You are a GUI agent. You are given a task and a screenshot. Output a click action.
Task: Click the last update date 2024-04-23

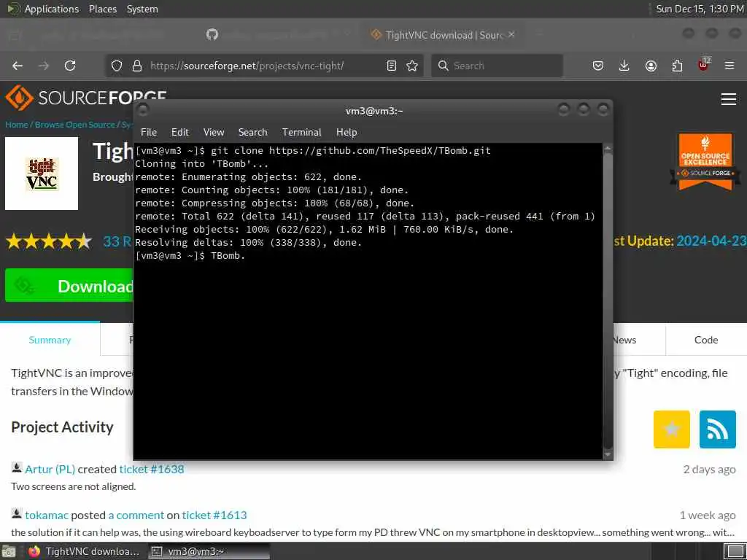[711, 241]
